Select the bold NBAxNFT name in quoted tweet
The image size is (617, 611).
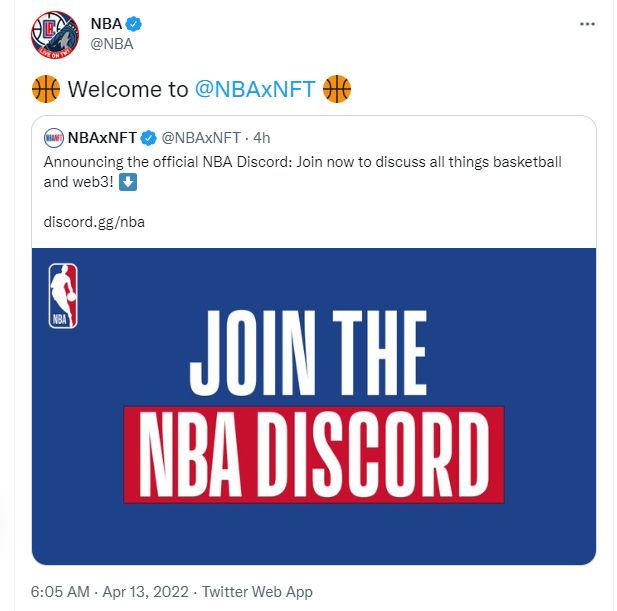pos(102,137)
